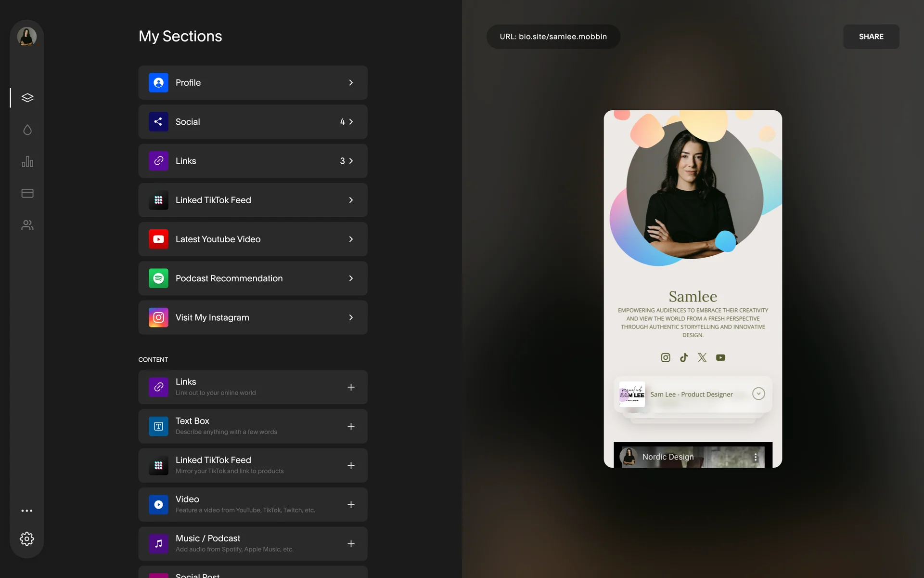This screenshot has height=578, width=924.
Task: Click the Instagram icon in the preview
Action: click(666, 357)
